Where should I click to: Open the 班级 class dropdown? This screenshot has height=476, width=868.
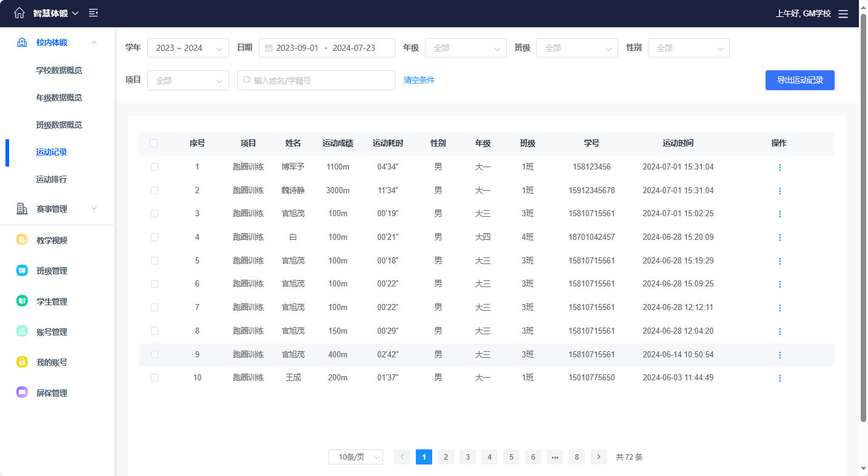pos(577,48)
